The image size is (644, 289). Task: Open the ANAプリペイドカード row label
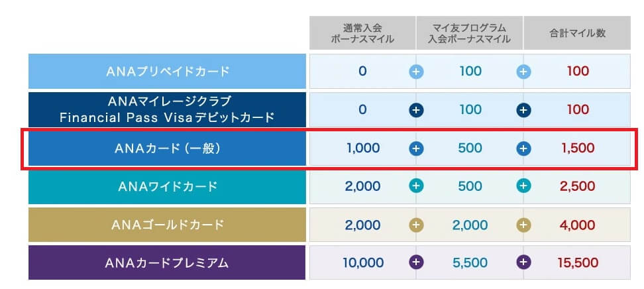tap(168, 72)
